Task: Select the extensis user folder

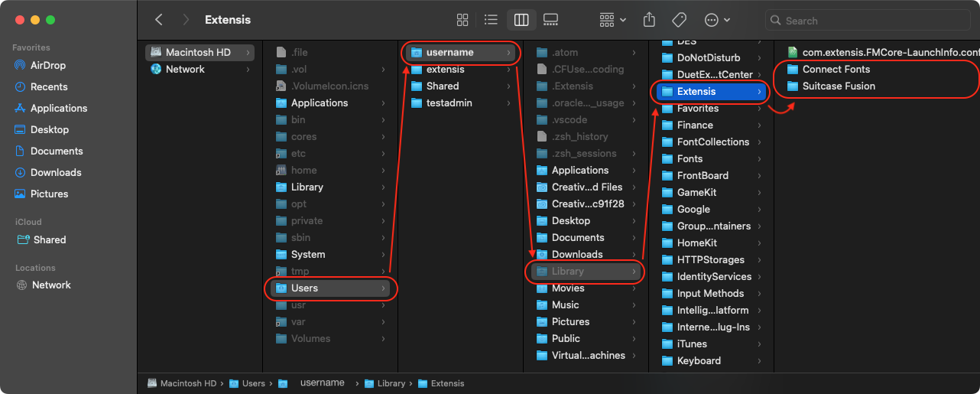Action: tap(461, 69)
